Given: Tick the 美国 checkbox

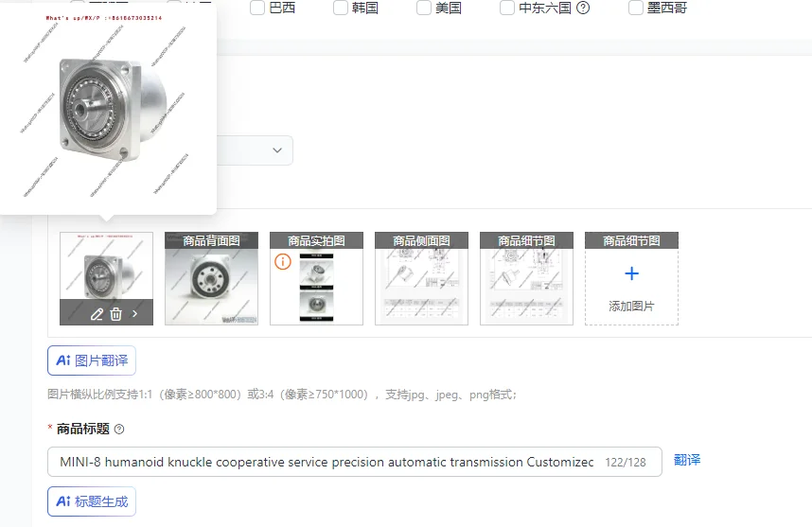Looking at the screenshot, I should click(424, 8).
